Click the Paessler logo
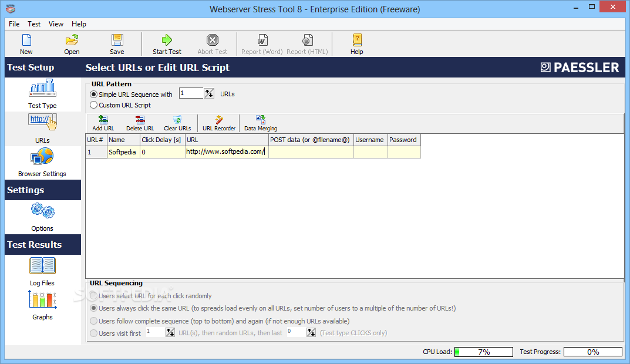The height and width of the screenshot is (364, 630). point(580,68)
